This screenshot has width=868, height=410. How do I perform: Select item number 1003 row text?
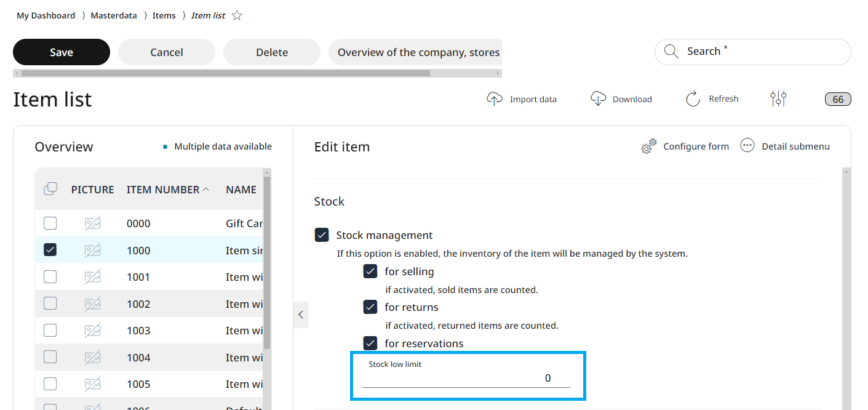(x=138, y=331)
